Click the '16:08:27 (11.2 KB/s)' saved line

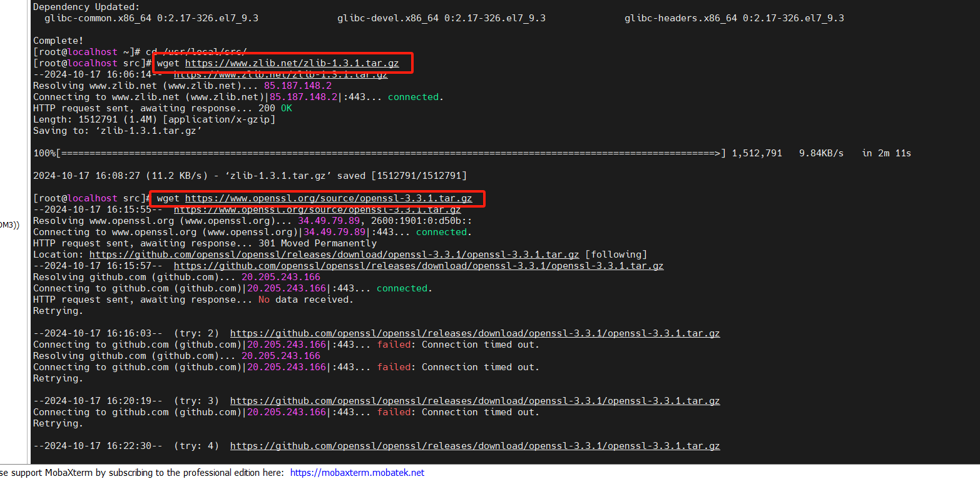point(250,176)
